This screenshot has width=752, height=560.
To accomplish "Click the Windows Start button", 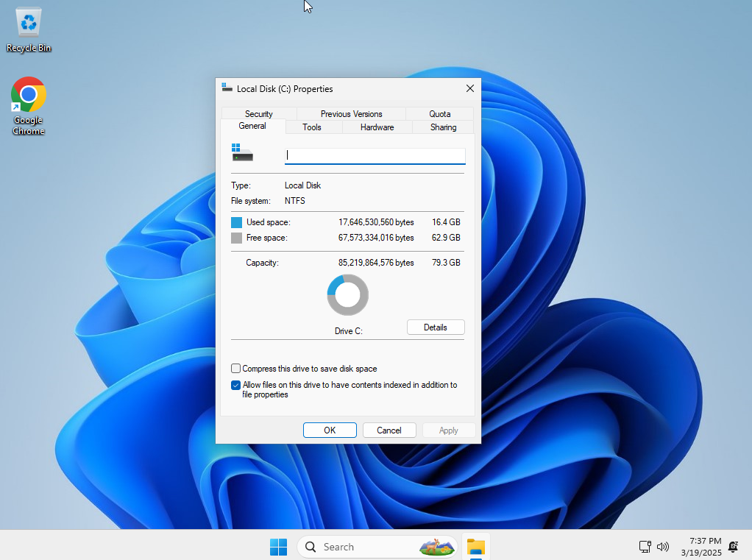I will coord(278,547).
